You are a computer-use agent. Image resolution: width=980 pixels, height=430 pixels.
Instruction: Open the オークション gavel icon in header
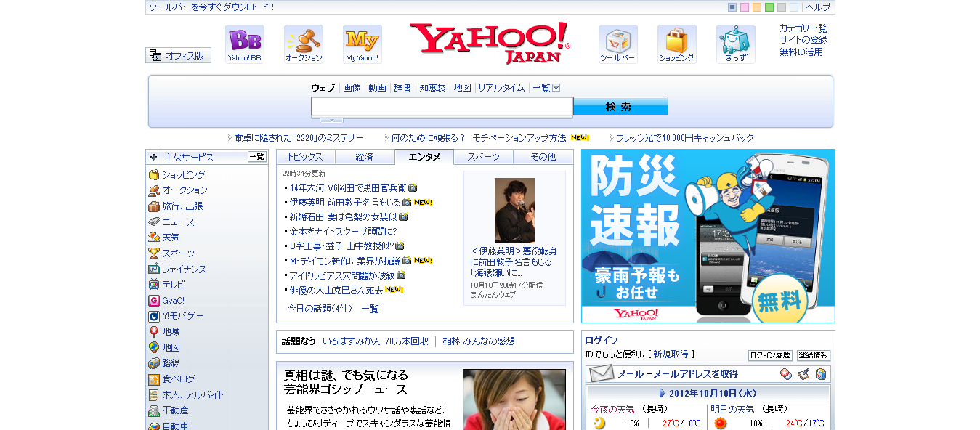pos(304,44)
